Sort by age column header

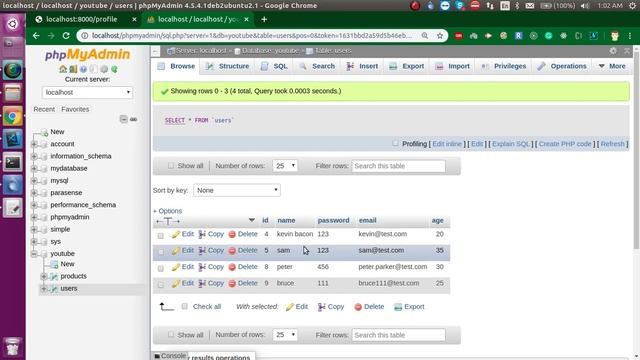coord(438,220)
